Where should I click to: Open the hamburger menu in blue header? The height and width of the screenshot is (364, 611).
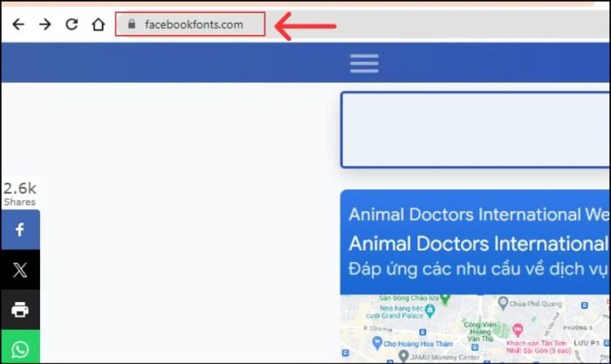(364, 64)
